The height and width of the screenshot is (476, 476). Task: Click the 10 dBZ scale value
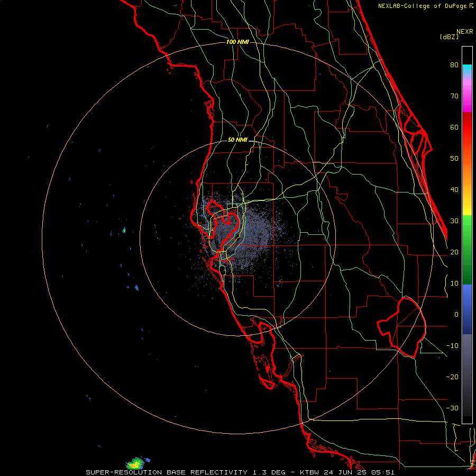(454, 283)
